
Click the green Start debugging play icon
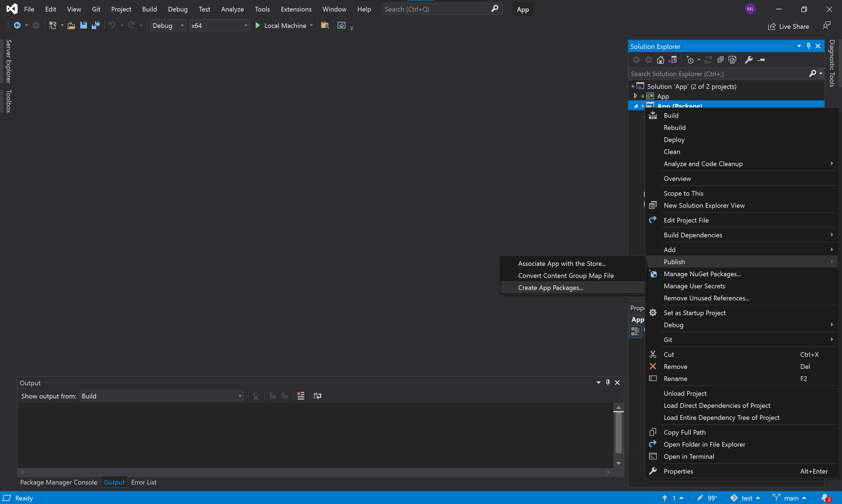257,25
